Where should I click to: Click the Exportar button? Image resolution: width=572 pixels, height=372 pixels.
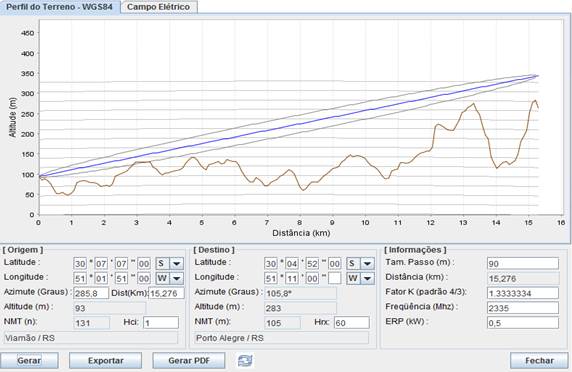(x=105, y=360)
